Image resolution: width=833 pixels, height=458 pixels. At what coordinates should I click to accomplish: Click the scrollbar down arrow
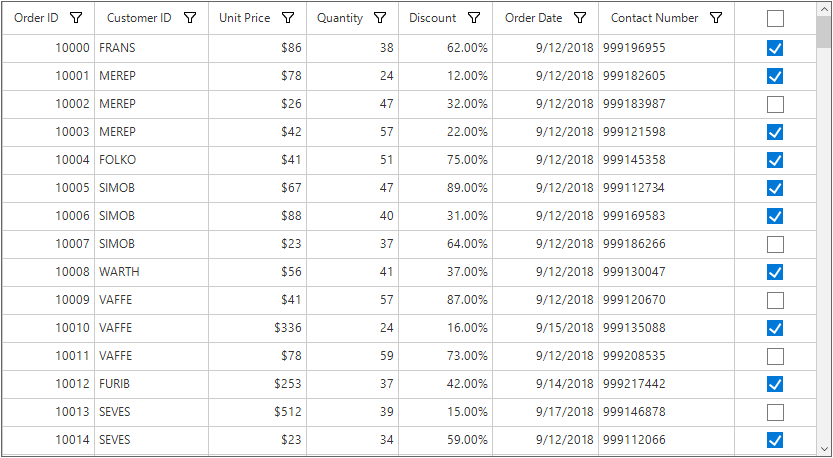[824, 448]
